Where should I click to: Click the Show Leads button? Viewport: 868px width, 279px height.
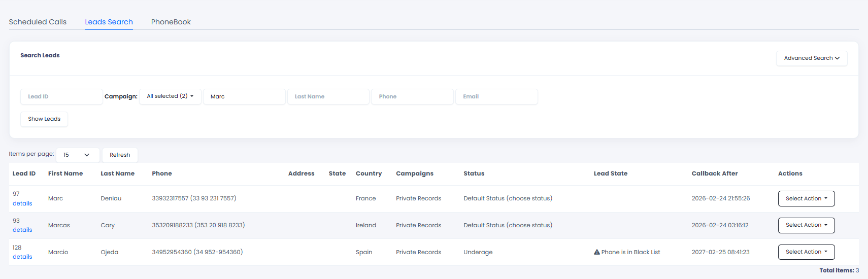(x=44, y=119)
